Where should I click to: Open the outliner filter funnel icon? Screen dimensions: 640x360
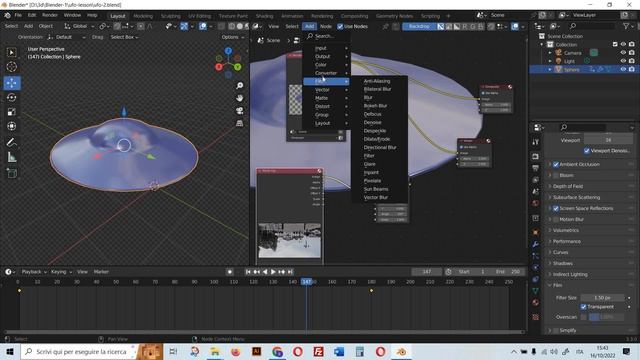point(626,26)
